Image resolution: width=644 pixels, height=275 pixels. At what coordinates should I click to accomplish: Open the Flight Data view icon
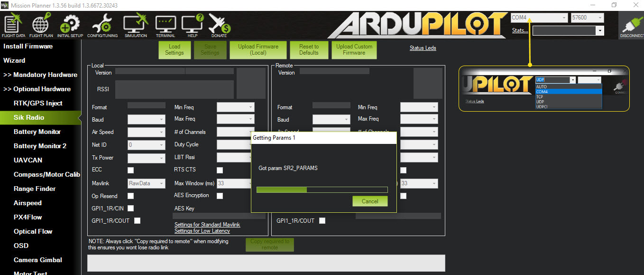(14, 25)
